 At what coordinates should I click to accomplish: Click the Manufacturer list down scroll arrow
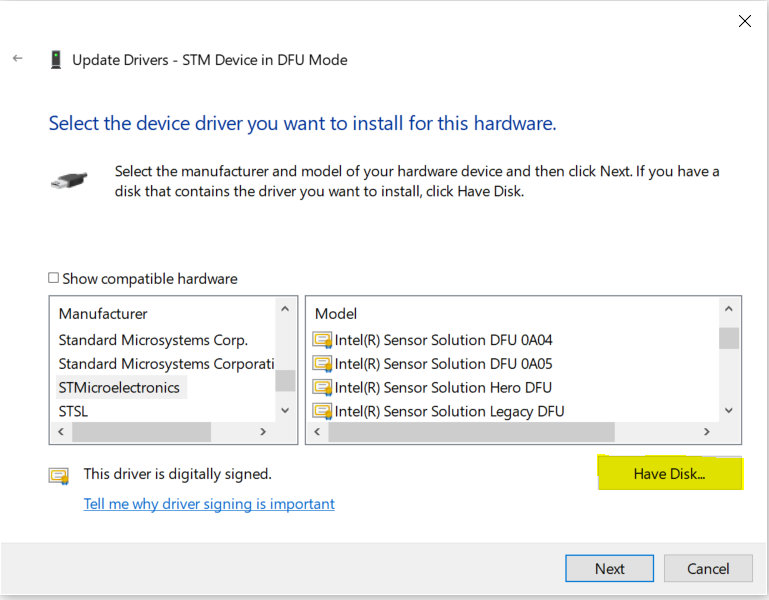point(285,411)
